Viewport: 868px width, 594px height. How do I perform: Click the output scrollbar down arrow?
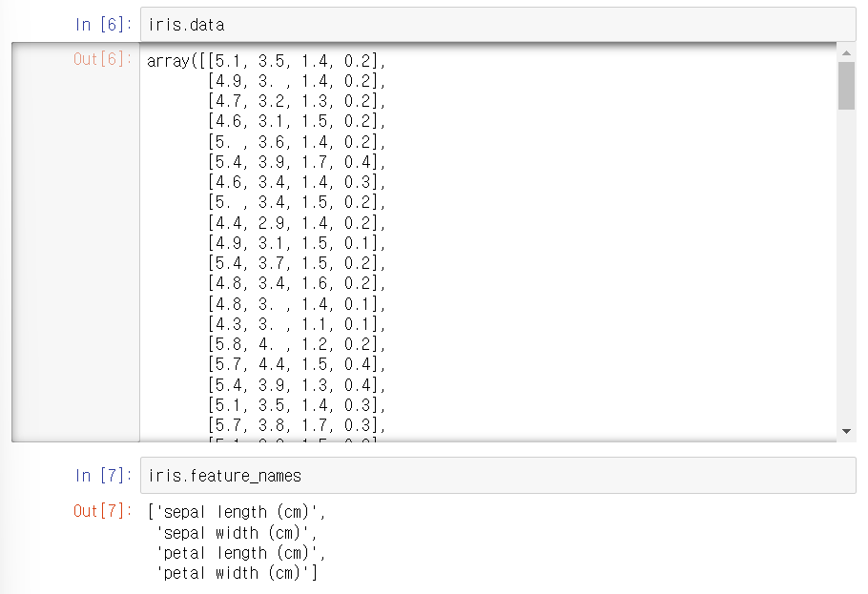pos(846,431)
